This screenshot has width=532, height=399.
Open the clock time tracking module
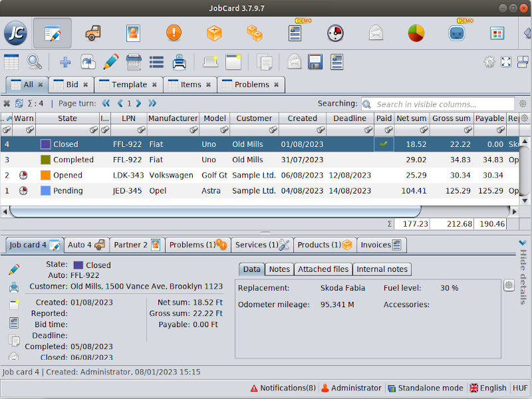point(335,33)
